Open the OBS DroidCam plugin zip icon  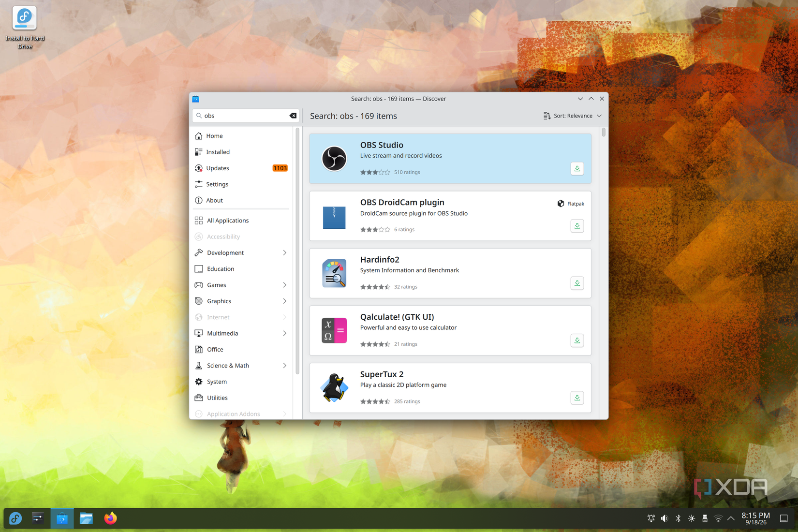[x=334, y=217]
